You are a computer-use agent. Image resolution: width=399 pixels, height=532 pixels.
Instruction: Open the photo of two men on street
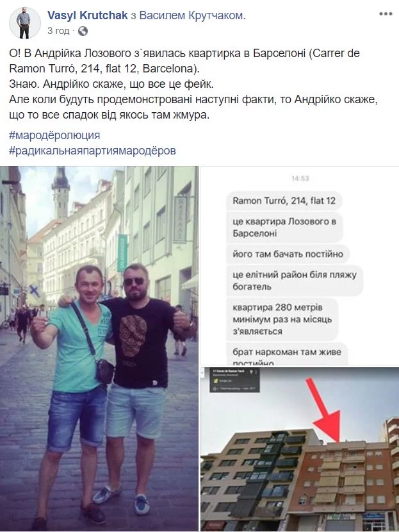(99, 349)
